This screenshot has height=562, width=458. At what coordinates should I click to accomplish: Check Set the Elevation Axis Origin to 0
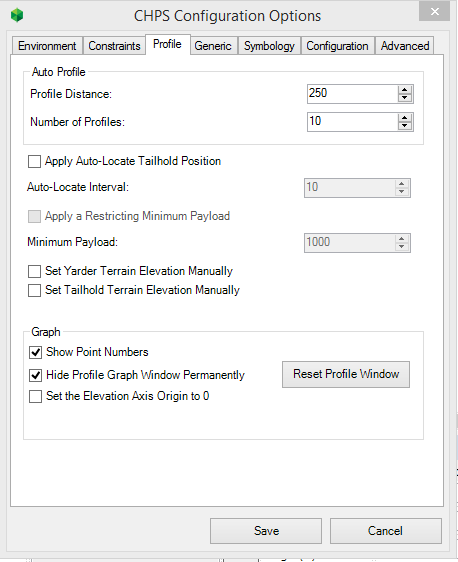click(x=35, y=396)
